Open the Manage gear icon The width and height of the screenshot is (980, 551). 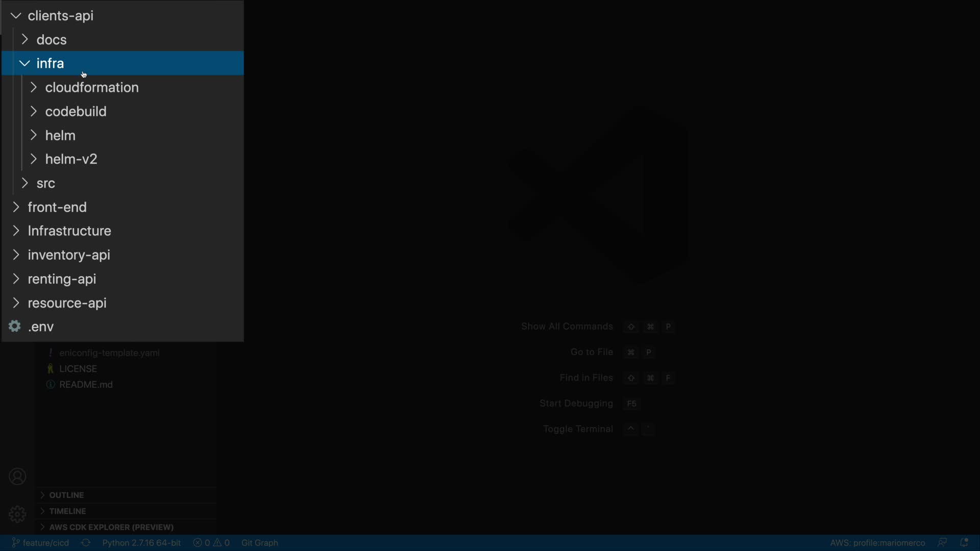(17, 514)
